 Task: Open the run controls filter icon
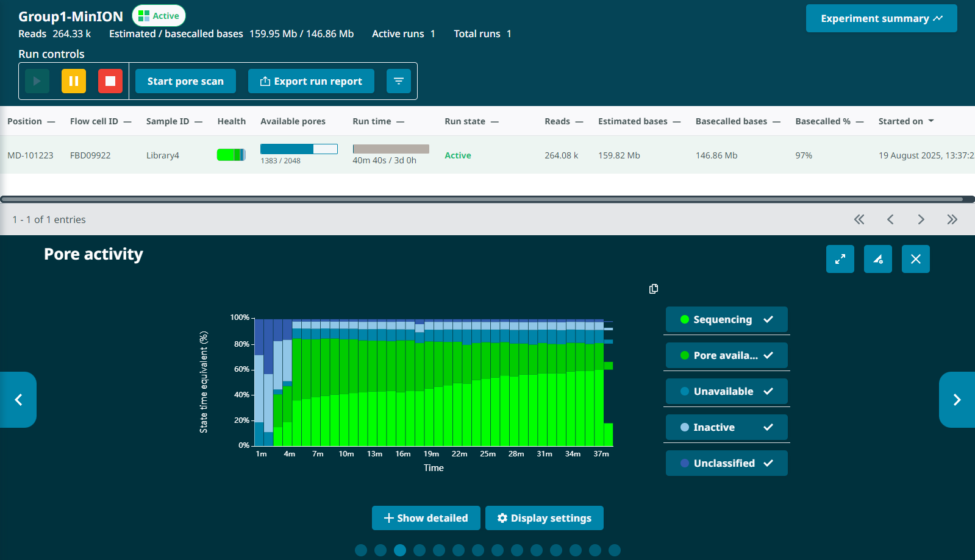(398, 81)
